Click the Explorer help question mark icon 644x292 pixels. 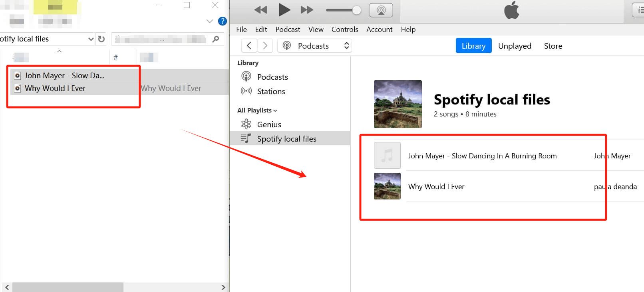(223, 21)
